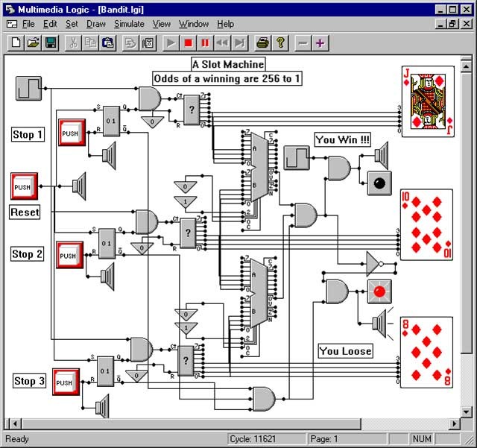
Task: Click the horizontal scrollbar left arrow
Action: click(x=10, y=423)
